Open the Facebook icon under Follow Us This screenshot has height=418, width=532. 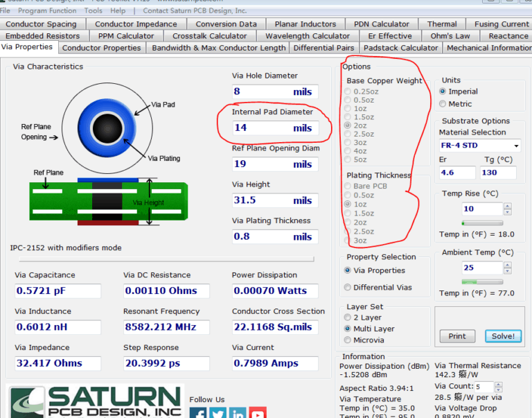198,412
